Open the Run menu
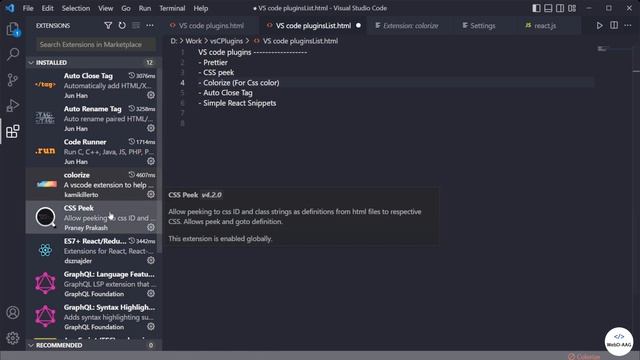The image size is (640, 360). (144, 8)
